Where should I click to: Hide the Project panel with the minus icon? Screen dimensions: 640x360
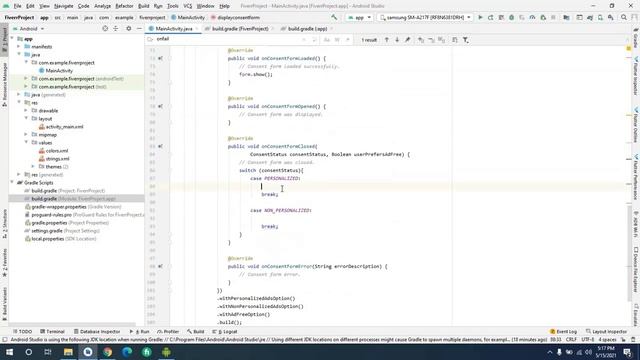(x=139, y=29)
